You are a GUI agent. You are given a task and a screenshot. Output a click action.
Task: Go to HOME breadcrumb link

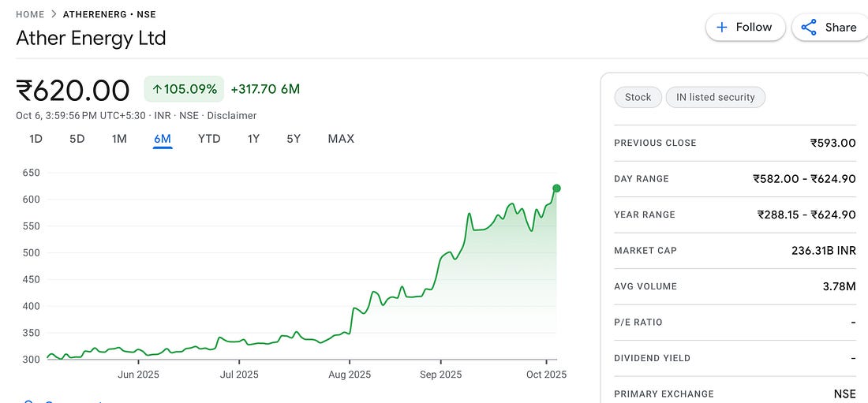[30, 14]
